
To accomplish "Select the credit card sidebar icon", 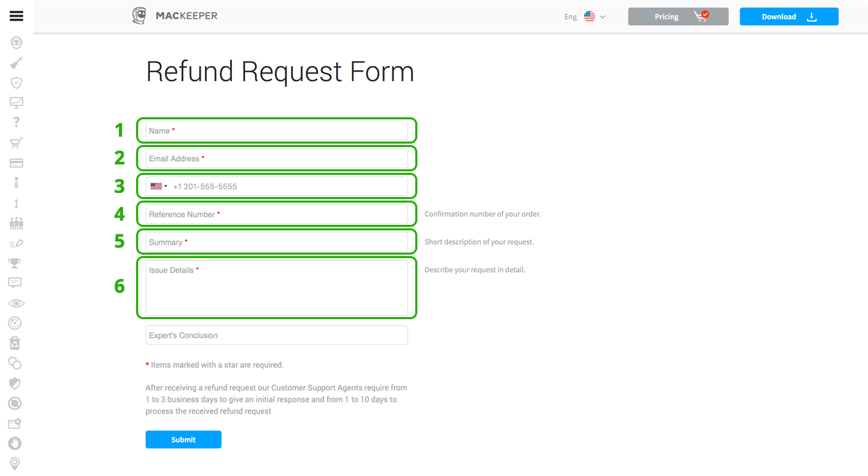I will [x=16, y=163].
